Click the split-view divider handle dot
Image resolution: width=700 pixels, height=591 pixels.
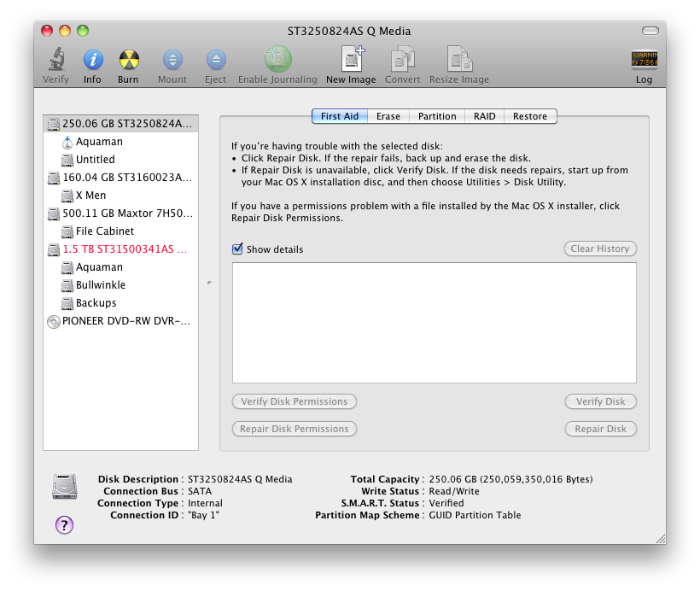click(x=209, y=283)
